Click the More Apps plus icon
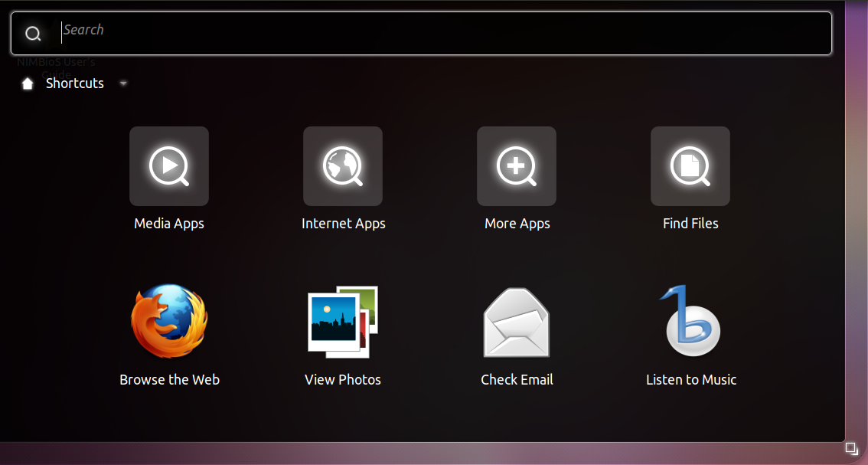This screenshot has height=465, width=868. tap(517, 166)
